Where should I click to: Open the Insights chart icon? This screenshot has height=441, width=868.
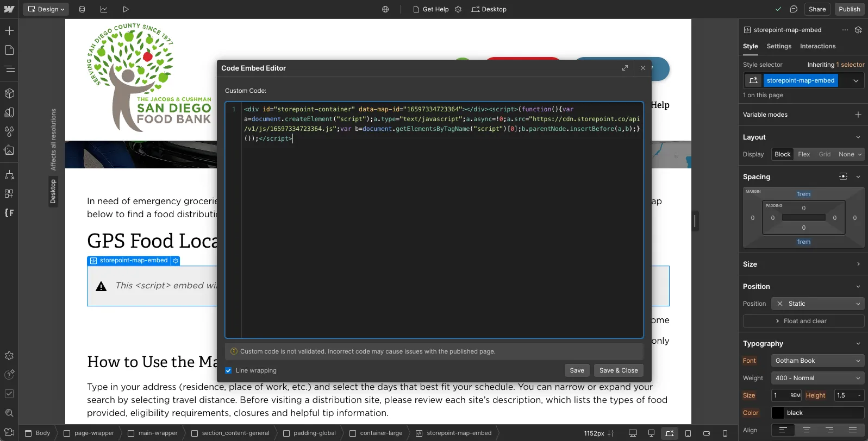click(104, 9)
